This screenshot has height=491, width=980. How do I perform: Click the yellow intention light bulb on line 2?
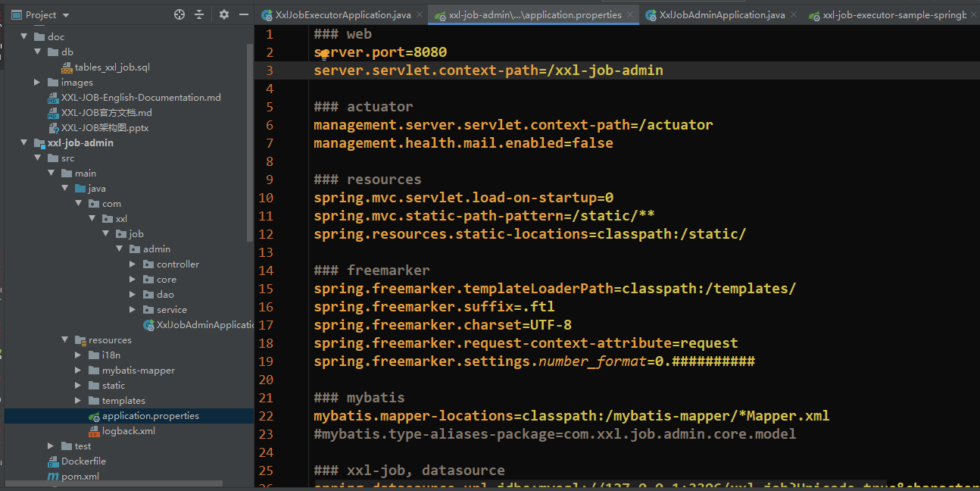pyautogui.click(x=324, y=54)
